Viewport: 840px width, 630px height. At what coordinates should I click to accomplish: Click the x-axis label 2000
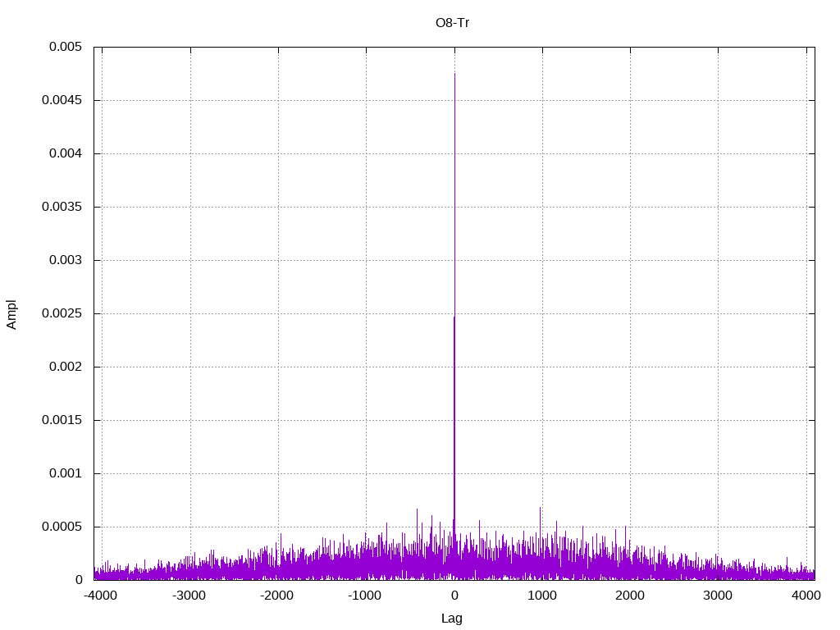pos(630,596)
